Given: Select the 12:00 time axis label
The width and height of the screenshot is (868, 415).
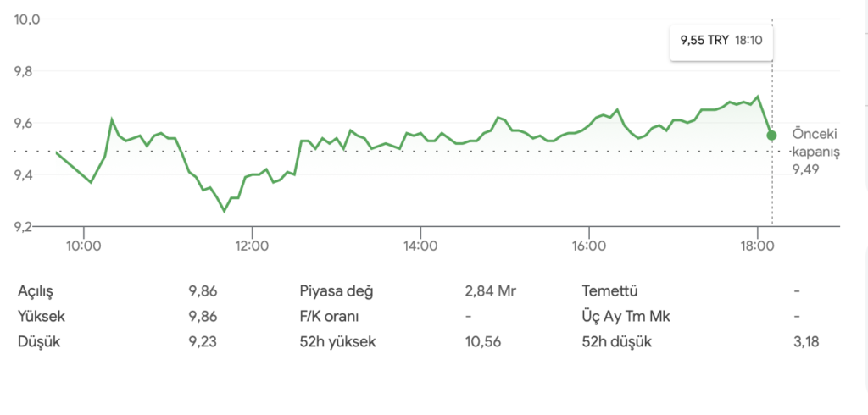Looking at the screenshot, I should 252,246.
